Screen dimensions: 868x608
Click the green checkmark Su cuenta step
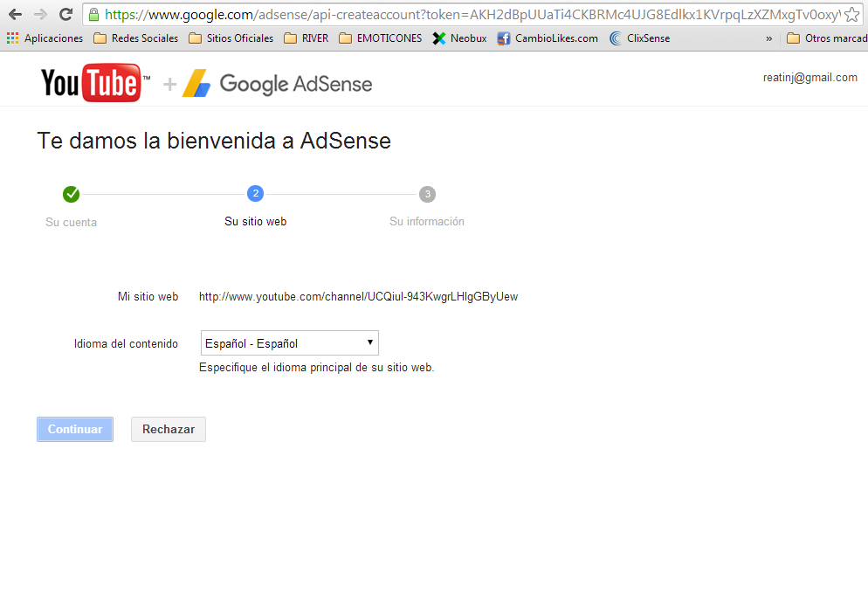pos(71,194)
